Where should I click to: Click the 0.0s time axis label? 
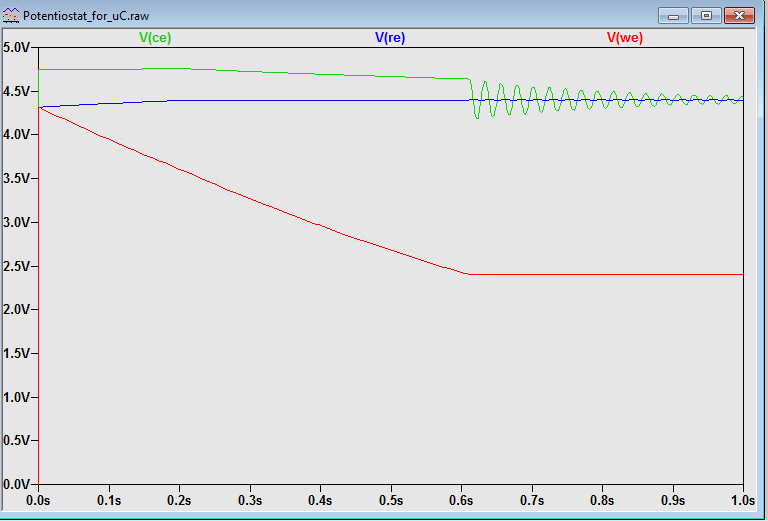[x=38, y=500]
